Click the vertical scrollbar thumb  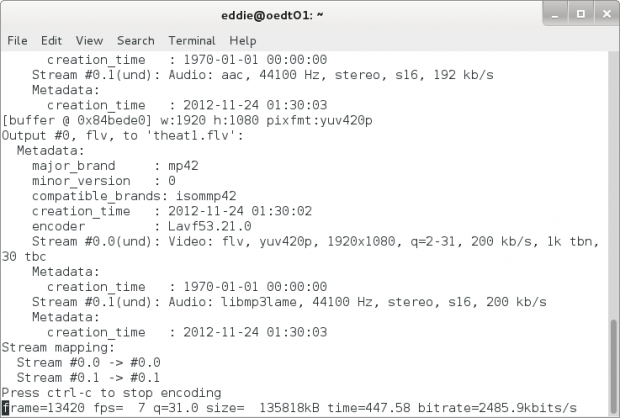(613, 366)
